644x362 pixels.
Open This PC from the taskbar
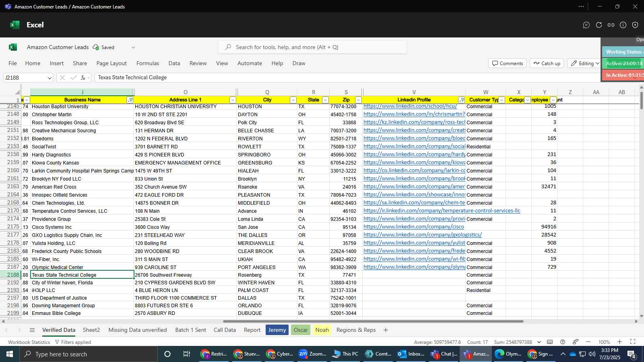tap(345, 354)
